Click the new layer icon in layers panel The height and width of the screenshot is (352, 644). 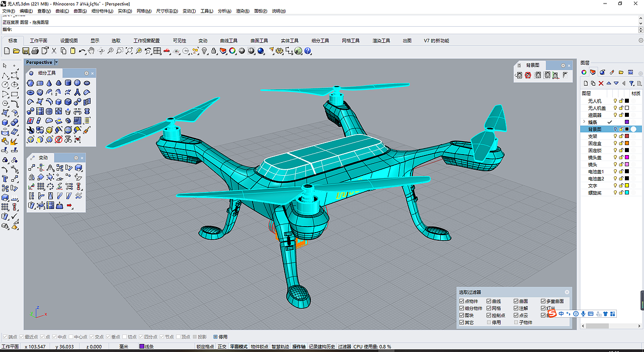(586, 83)
